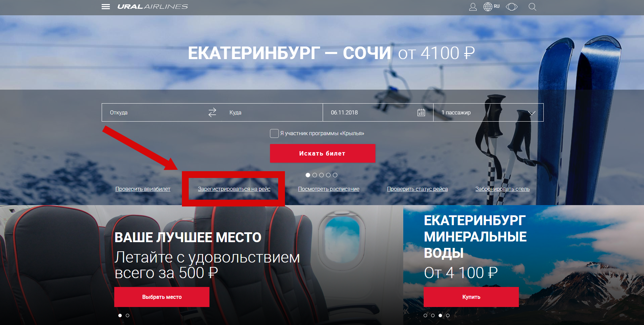
Task: Select the last hero carousel dot
Action: 335,175
